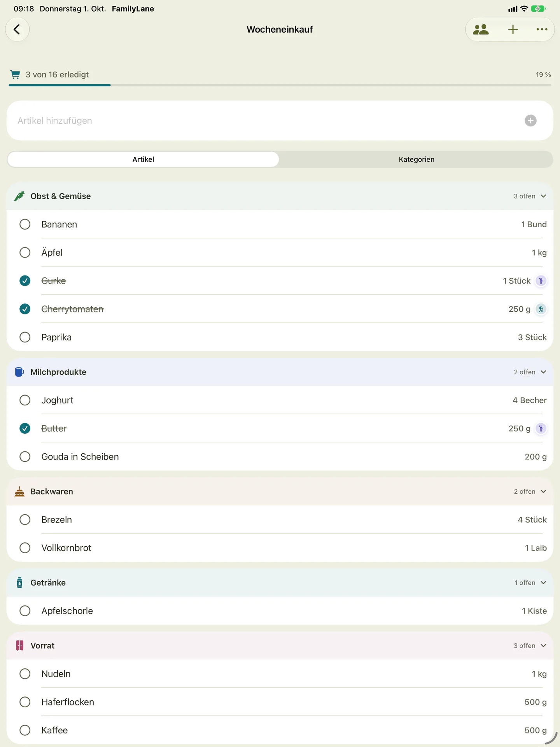560x747 pixels.
Task: Tap the 4 Becher quantity for Joghurt
Action: tap(529, 400)
